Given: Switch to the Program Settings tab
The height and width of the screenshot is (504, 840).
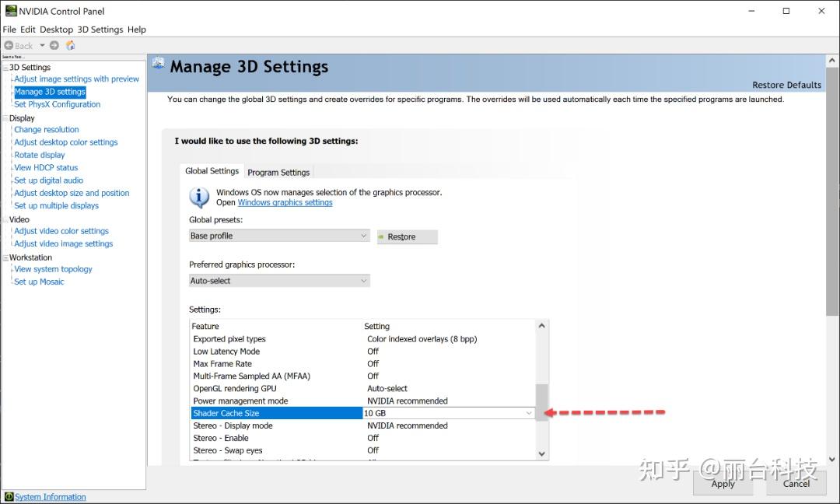Looking at the screenshot, I should pyautogui.click(x=278, y=173).
